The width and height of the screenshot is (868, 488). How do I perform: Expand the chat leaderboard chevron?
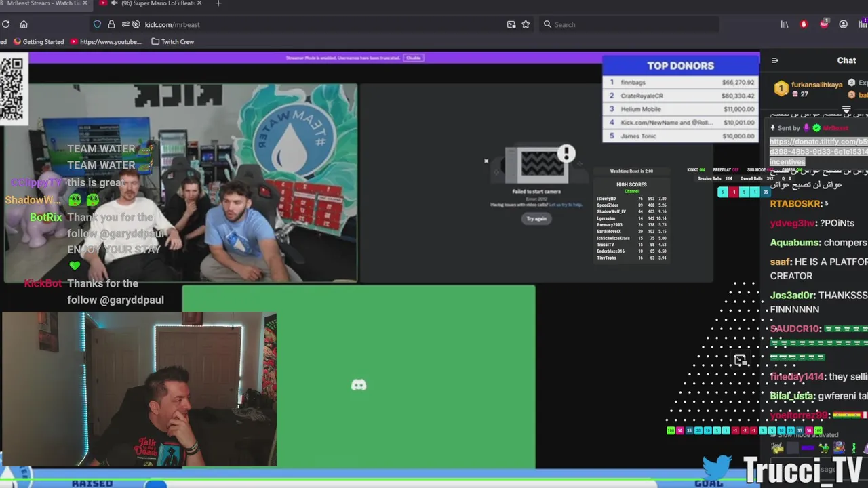click(846, 109)
